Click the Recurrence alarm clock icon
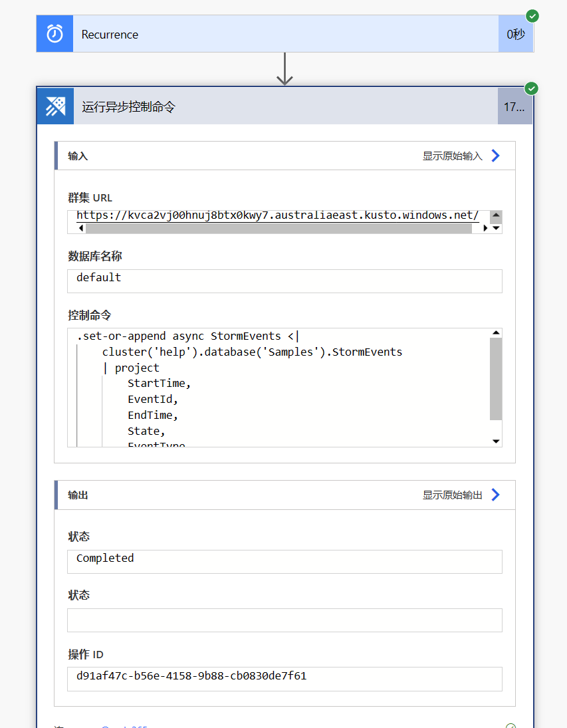This screenshot has height=728, width=567. (55, 33)
